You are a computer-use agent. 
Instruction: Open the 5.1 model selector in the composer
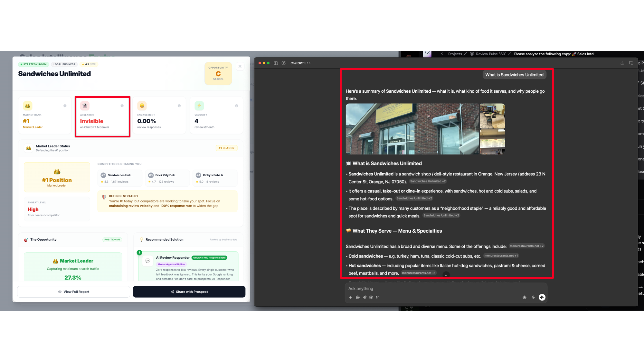click(x=378, y=297)
